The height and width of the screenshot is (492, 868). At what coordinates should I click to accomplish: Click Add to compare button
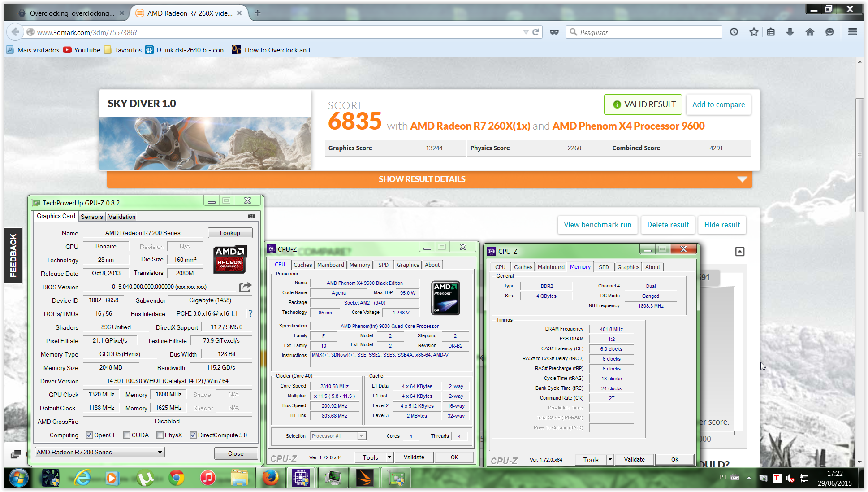[718, 104]
